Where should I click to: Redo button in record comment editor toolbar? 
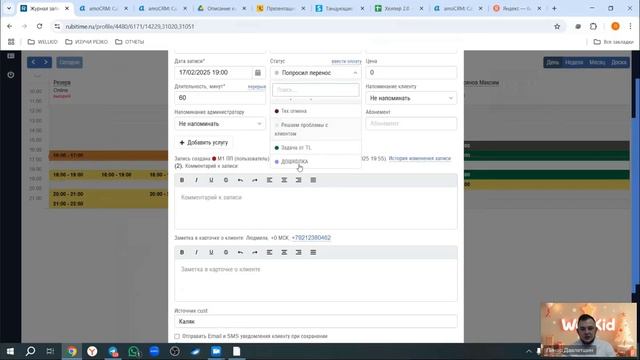tap(255, 180)
